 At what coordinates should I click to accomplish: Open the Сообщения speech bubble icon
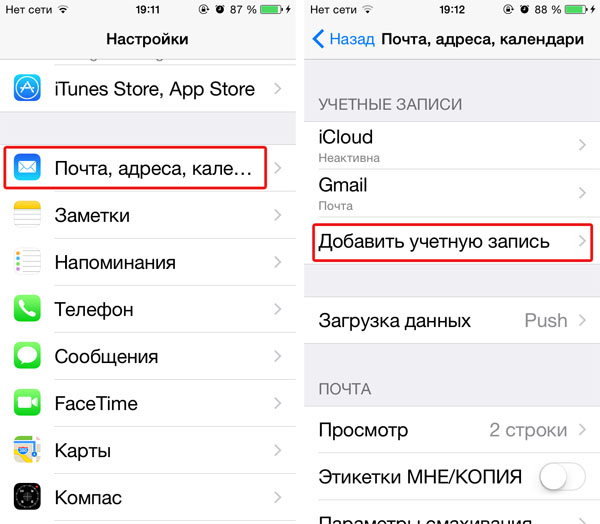click(x=27, y=356)
